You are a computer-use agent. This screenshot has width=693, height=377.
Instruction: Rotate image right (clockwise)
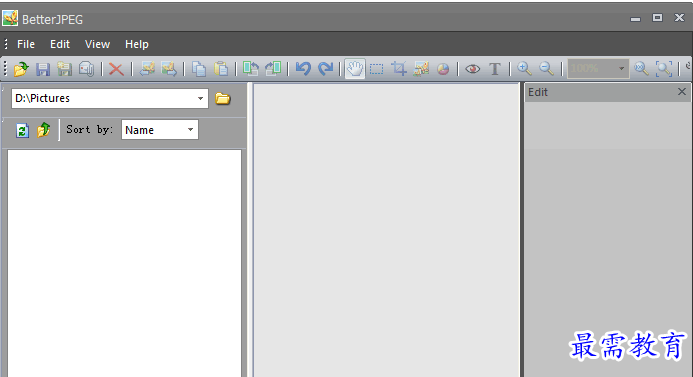click(x=251, y=69)
